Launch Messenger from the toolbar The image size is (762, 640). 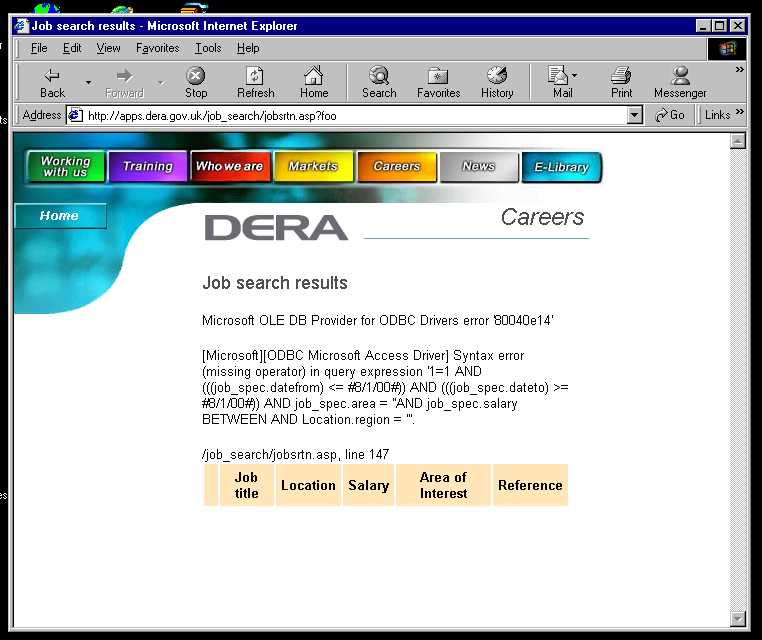pyautogui.click(x=680, y=83)
